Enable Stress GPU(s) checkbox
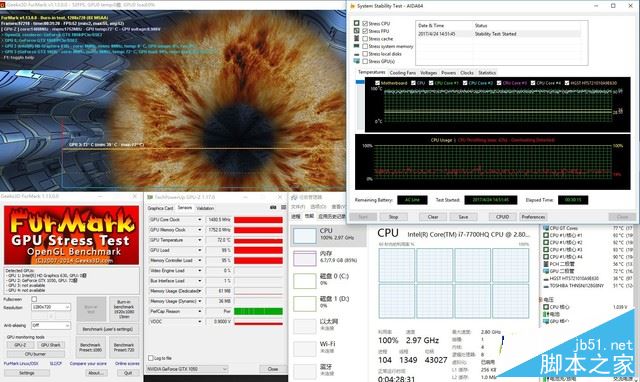 point(365,61)
